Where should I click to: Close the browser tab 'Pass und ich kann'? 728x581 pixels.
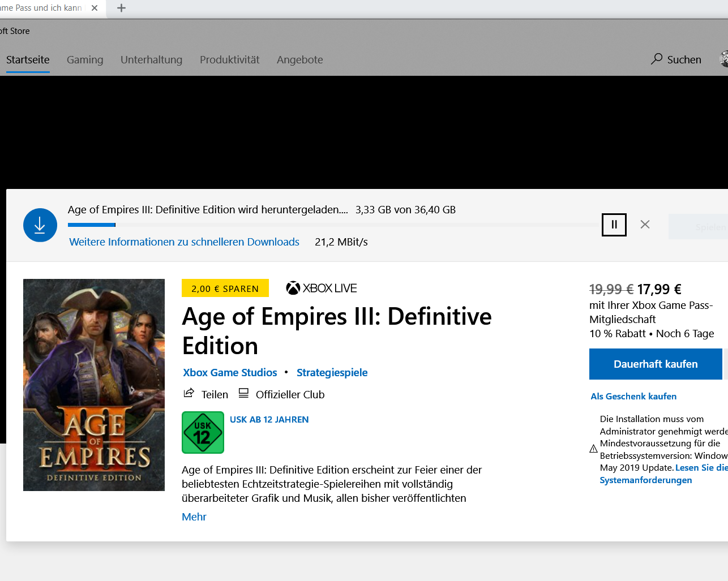pos(95,8)
